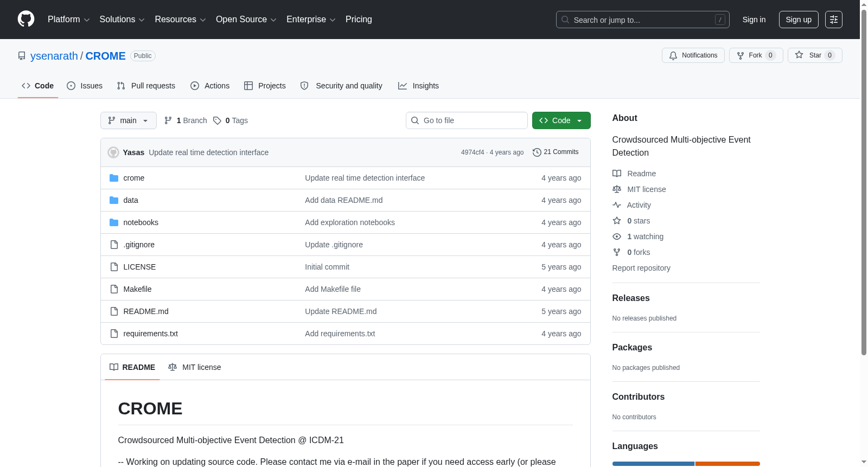The image size is (868, 467).
Task: Click the folder icon beside data
Action: [x=114, y=200]
